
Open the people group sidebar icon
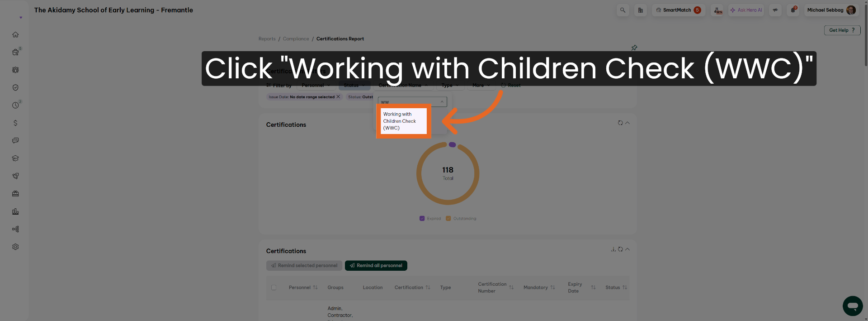[15, 70]
